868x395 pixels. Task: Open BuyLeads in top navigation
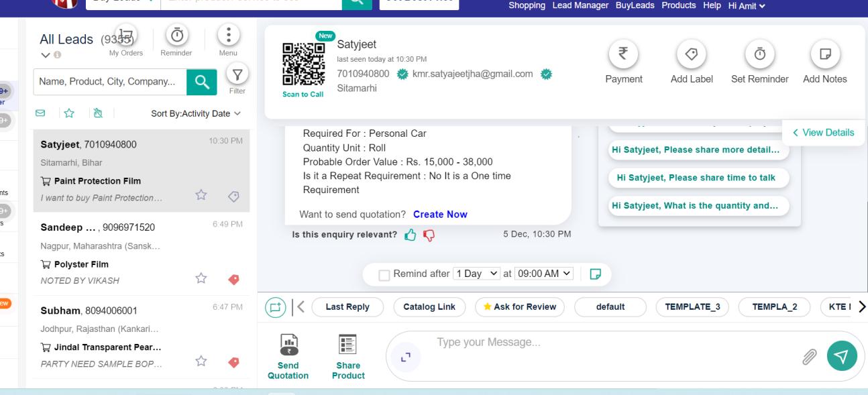pyautogui.click(x=635, y=5)
